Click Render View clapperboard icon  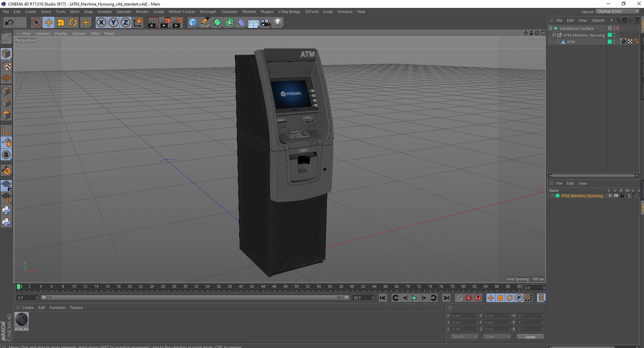click(x=152, y=22)
